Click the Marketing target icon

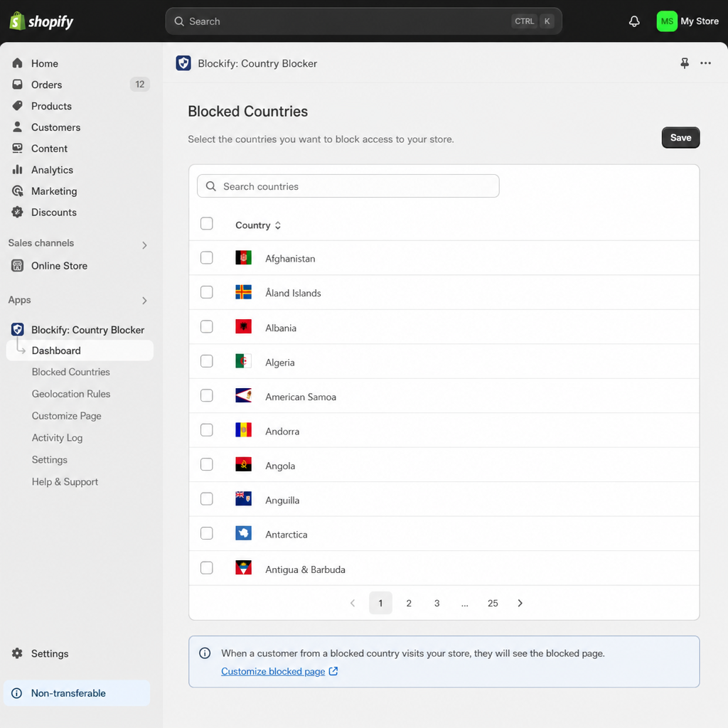tap(18, 191)
